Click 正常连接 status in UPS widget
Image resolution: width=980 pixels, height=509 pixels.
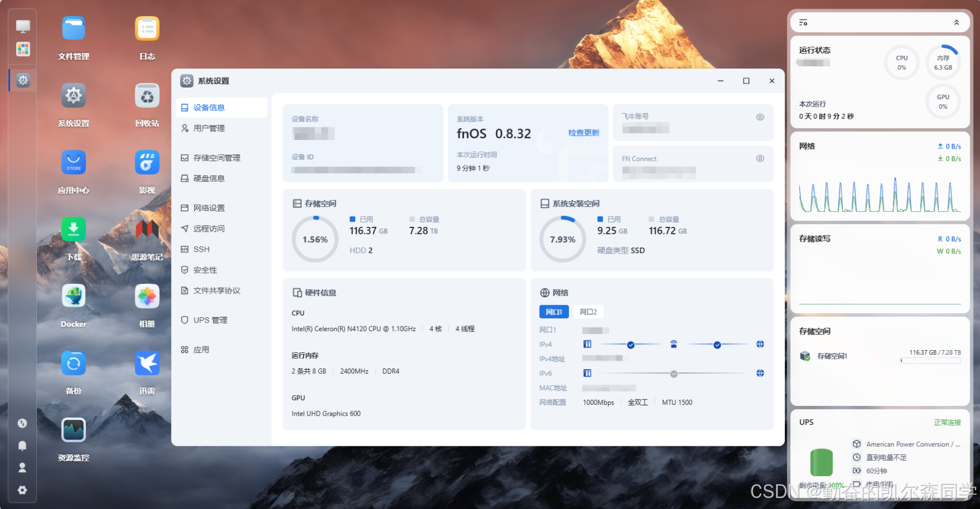click(947, 423)
